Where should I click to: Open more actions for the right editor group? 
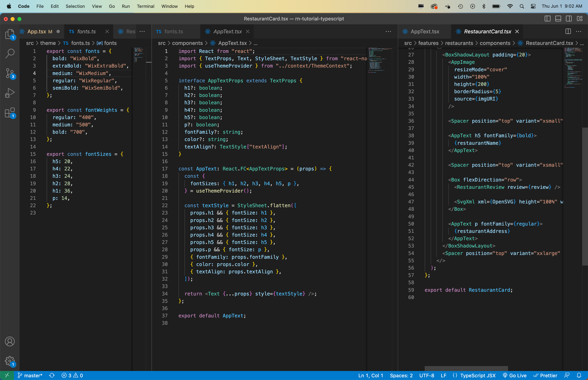click(579, 32)
